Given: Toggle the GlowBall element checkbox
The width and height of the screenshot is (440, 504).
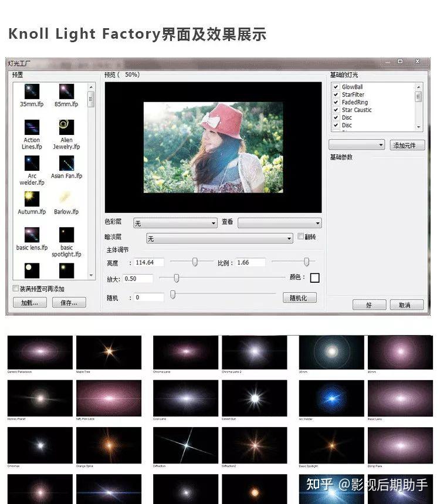Looking at the screenshot, I should 336,87.
